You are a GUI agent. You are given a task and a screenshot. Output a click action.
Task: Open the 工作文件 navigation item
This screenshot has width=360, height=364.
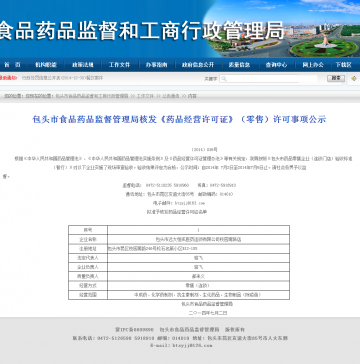[119, 65]
